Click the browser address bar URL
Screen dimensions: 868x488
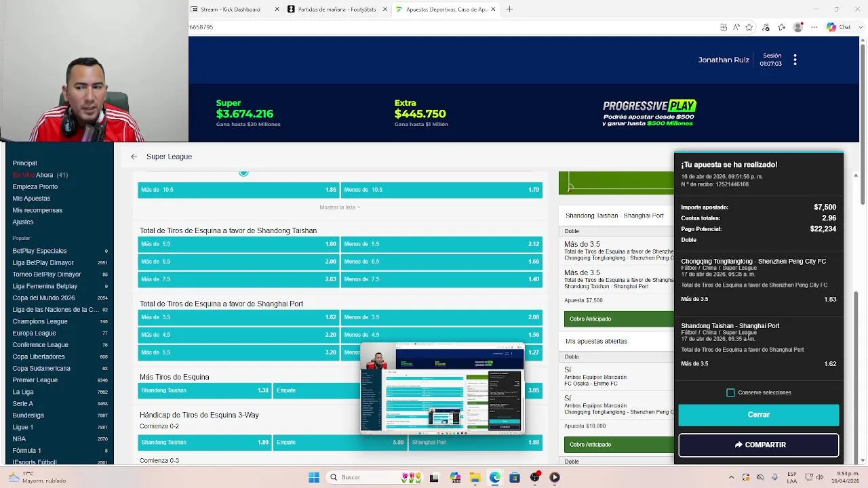[x=201, y=27]
